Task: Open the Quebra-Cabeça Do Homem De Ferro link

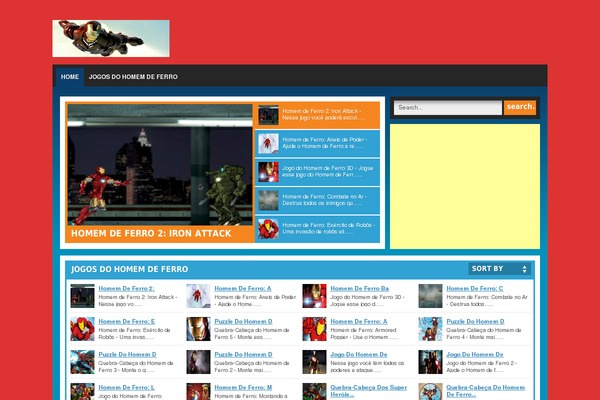Action: (485, 391)
